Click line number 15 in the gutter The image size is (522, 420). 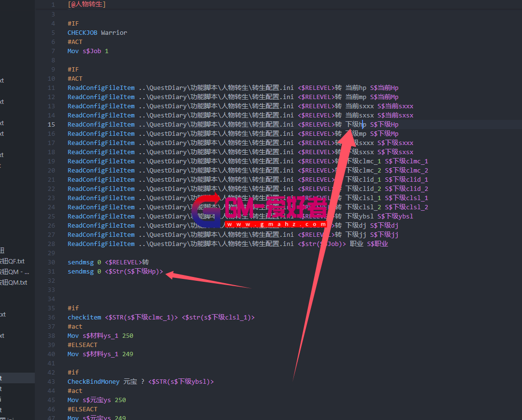(x=51, y=125)
